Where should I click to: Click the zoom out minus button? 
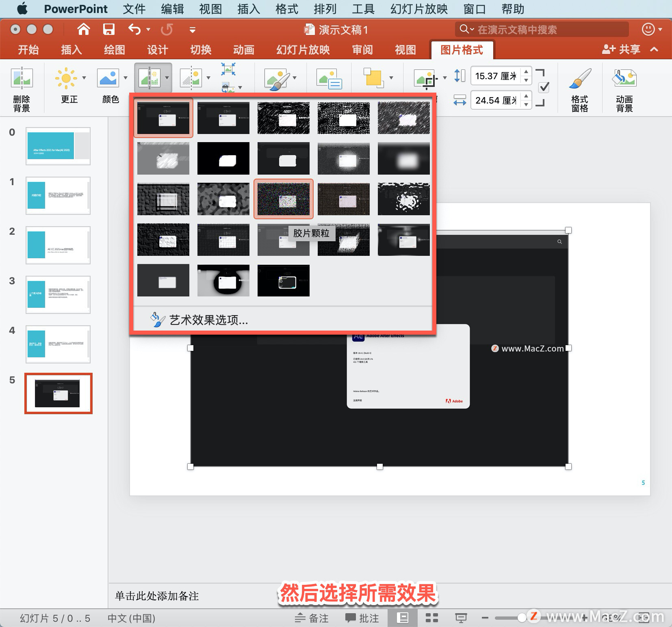tap(485, 618)
